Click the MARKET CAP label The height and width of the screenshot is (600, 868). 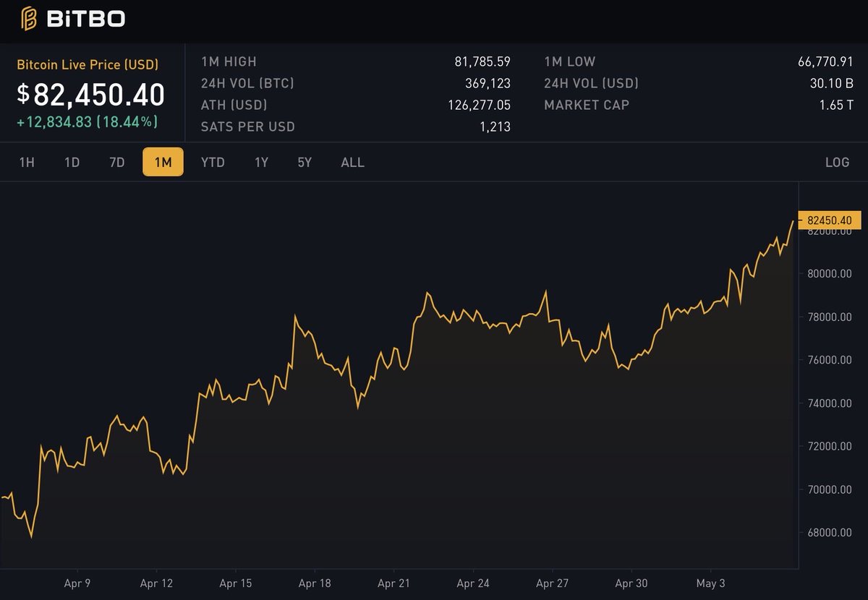click(x=587, y=105)
